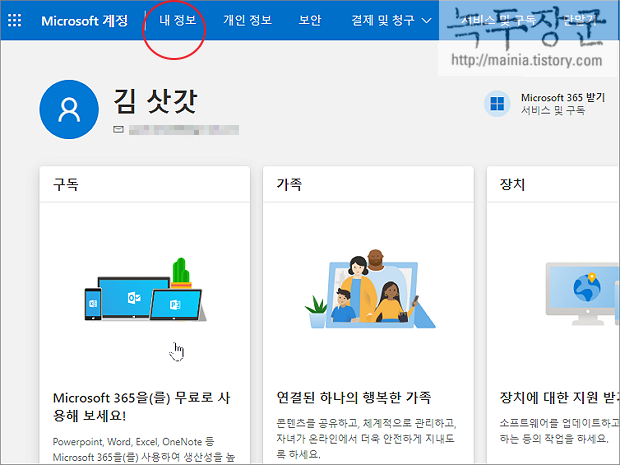The width and height of the screenshot is (620, 465).
Task: Click the user name 김 삿갓
Action: [155, 101]
